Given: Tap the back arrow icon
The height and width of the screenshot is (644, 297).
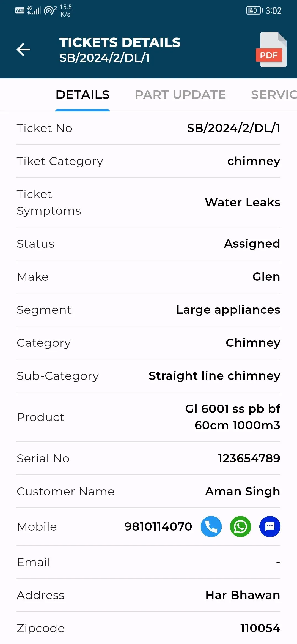Looking at the screenshot, I should (23, 50).
